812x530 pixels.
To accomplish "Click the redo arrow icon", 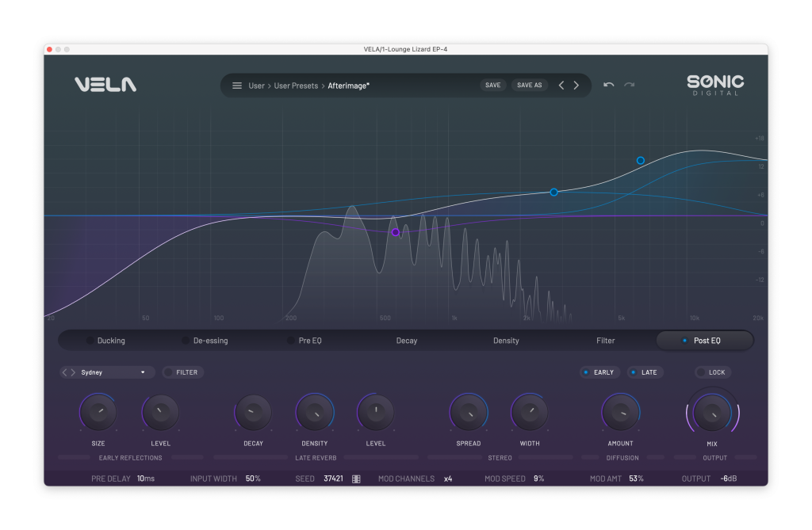I will pos(630,85).
